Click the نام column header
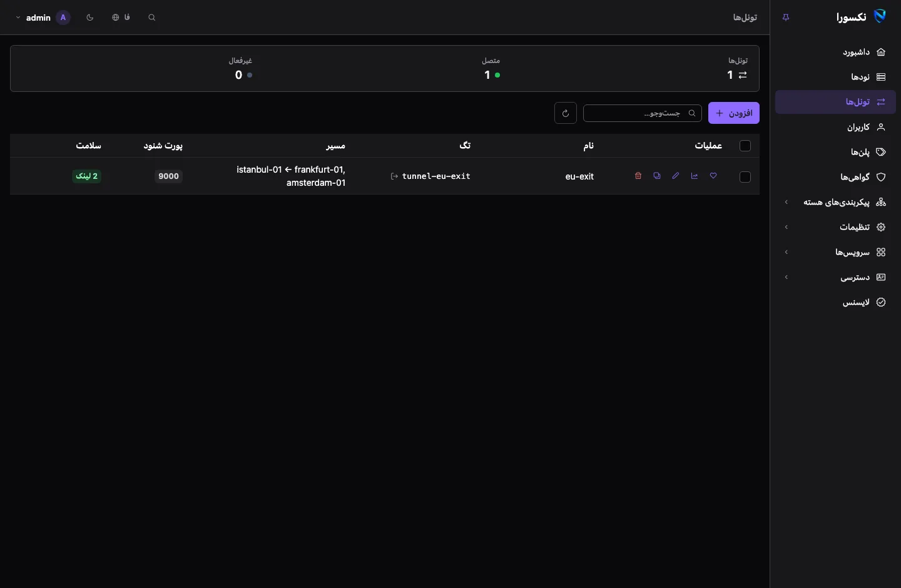The width and height of the screenshot is (901, 588). [x=589, y=146]
